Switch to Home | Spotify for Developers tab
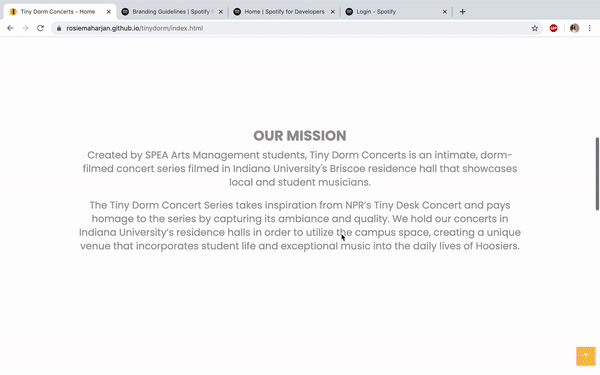Viewport: 600px width, 375px height. coord(284,11)
